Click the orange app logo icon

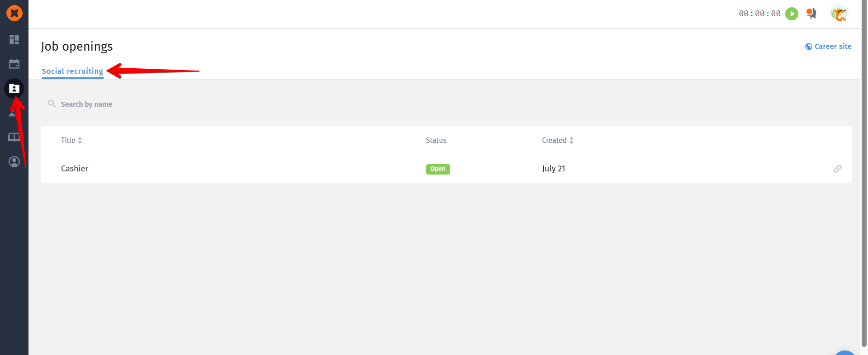[14, 13]
